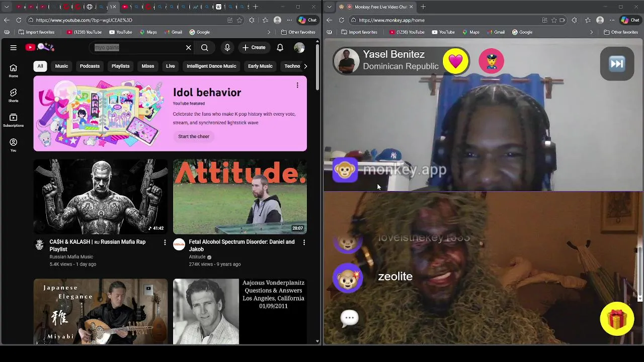Open tab search dropdown in YouTube window
The width and height of the screenshot is (644, 362).
click(x=7, y=7)
